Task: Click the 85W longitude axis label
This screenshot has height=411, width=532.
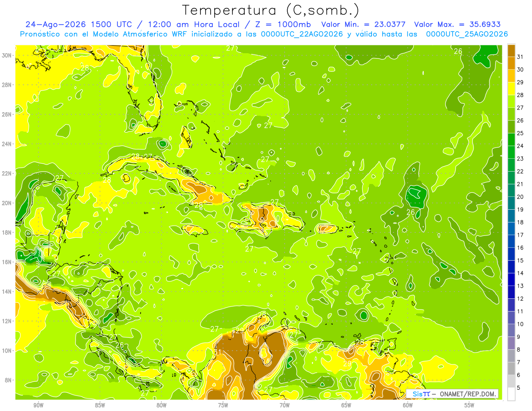Action: pyautogui.click(x=100, y=405)
